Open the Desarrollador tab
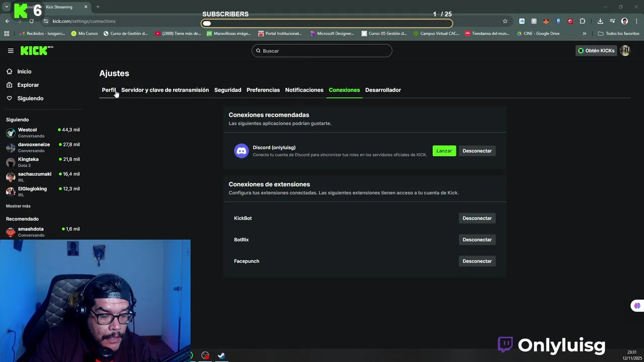The height and width of the screenshot is (362, 644). tap(383, 90)
